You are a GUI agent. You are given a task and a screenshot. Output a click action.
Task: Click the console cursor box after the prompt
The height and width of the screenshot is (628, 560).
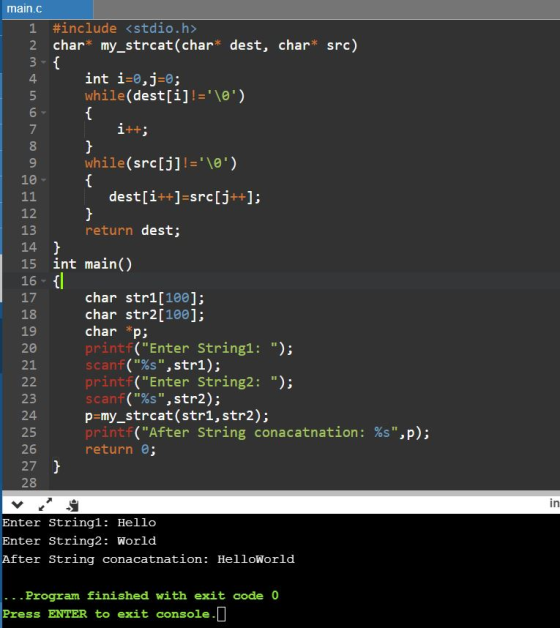222,614
